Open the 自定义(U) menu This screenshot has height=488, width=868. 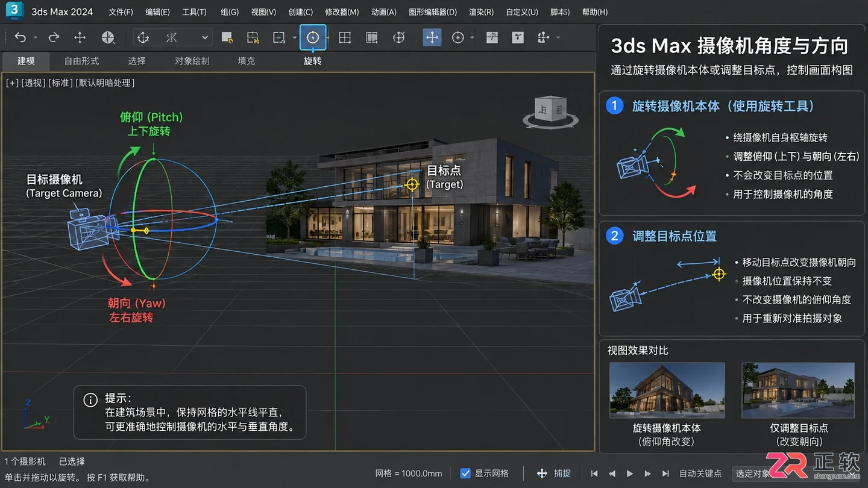click(x=522, y=12)
